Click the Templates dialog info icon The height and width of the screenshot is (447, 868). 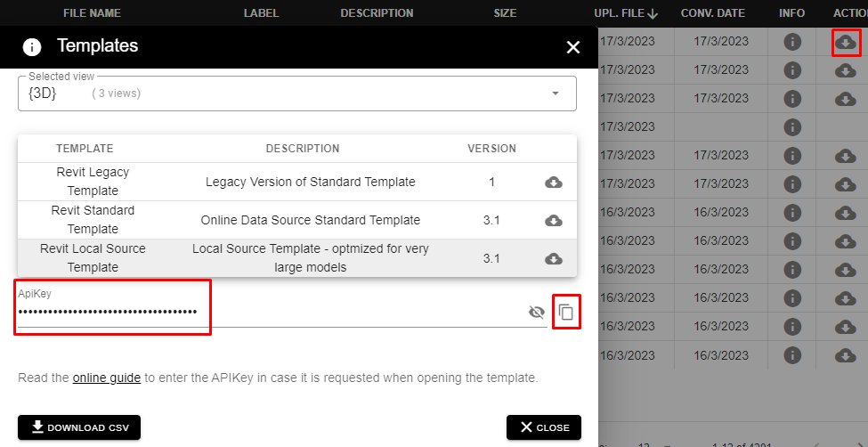[32, 47]
